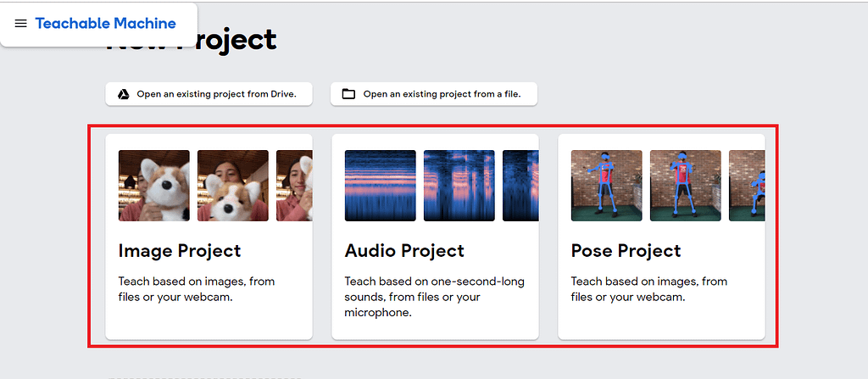Image resolution: width=868 pixels, height=379 pixels.
Task: Click second spectrogram thumbnail in Audio Project
Action: coord(459,186)
